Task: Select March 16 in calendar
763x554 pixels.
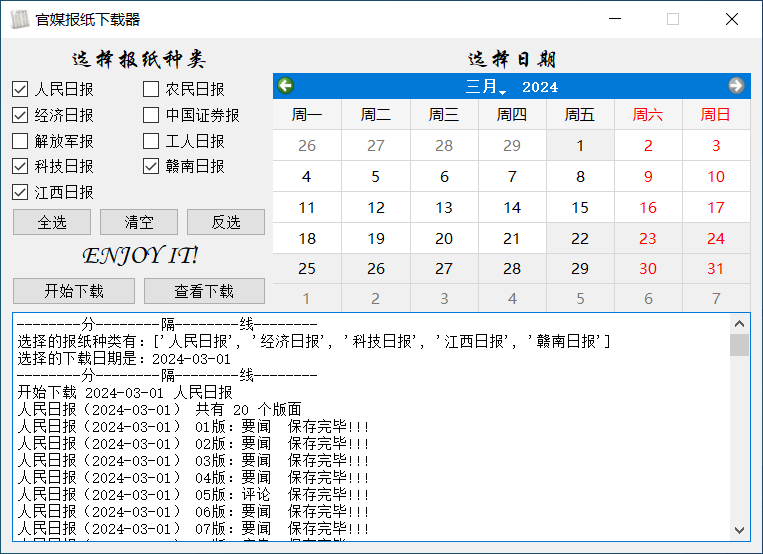Action: (648, 207)
